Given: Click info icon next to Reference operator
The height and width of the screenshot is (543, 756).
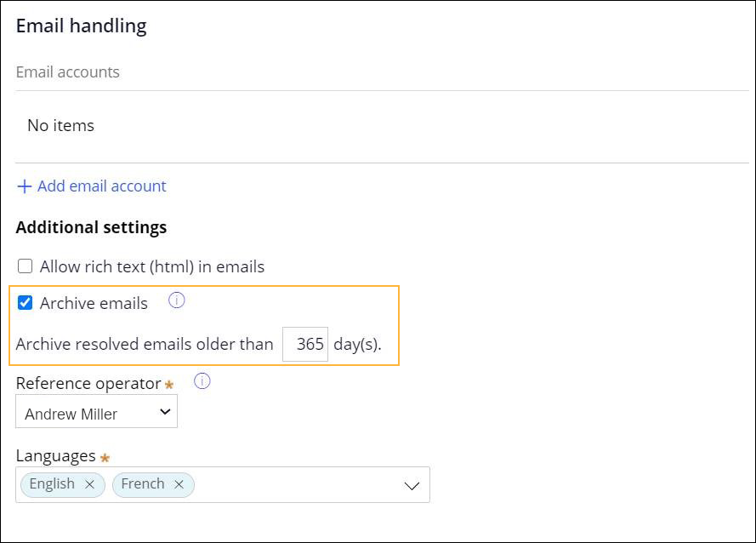Looking at the screenshot, I should tap(202, 381).
